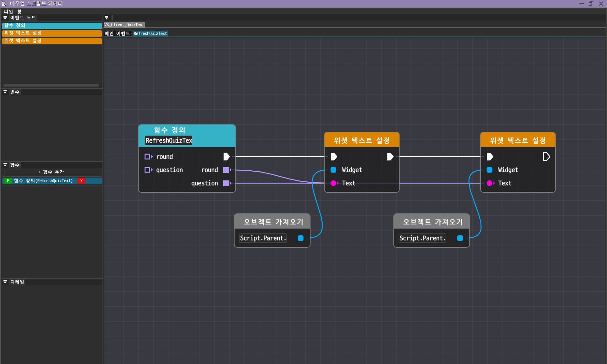607x364 pixels.
Task: Collapse the 이벤트 노드 panel
Action: click(5, 18)
